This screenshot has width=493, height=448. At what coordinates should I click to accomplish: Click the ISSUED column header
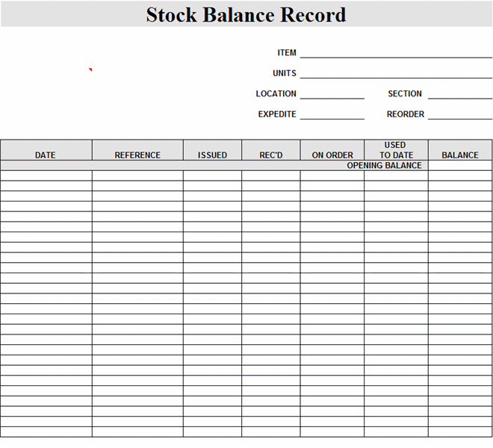click(x=212, y=155)
